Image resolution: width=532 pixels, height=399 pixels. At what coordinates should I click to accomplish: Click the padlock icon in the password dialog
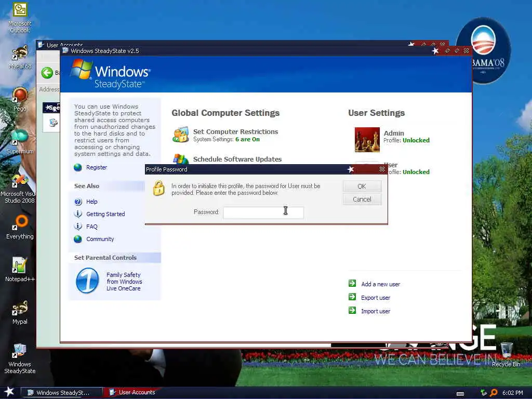click(x=158, y=188)
